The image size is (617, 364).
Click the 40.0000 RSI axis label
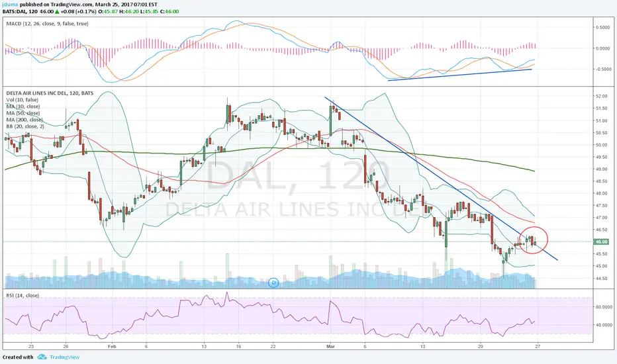tap(602, 325)
